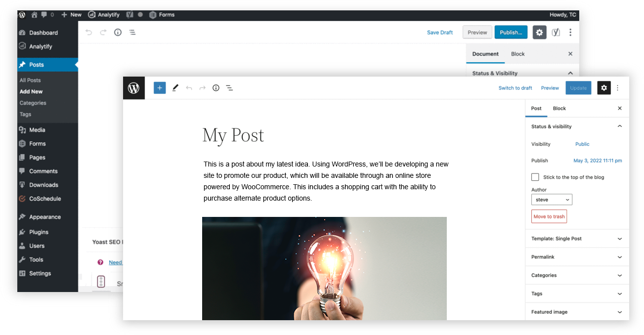
Task: Open content structure details via the info icon
Action: coord(215,87)
